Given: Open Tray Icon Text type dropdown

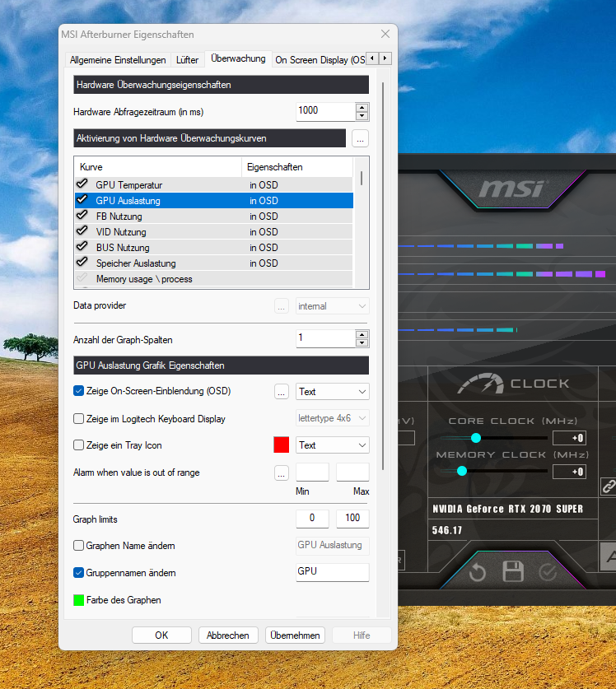Looking at the screenshot, I should [x=333, y=445].
